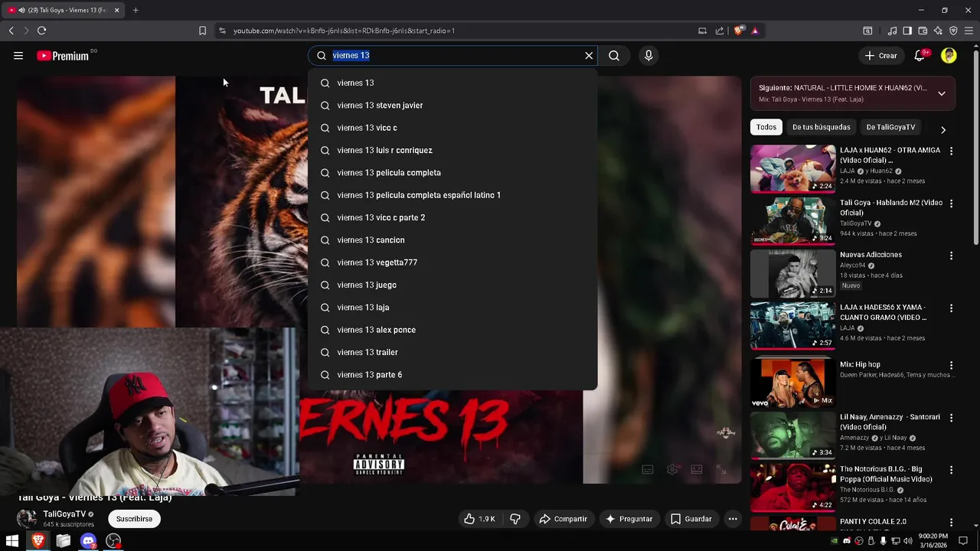The height and width of the screenshot is (551, 980).
Task: Run search with magnifier button
Action: click(x=614, y=55)
